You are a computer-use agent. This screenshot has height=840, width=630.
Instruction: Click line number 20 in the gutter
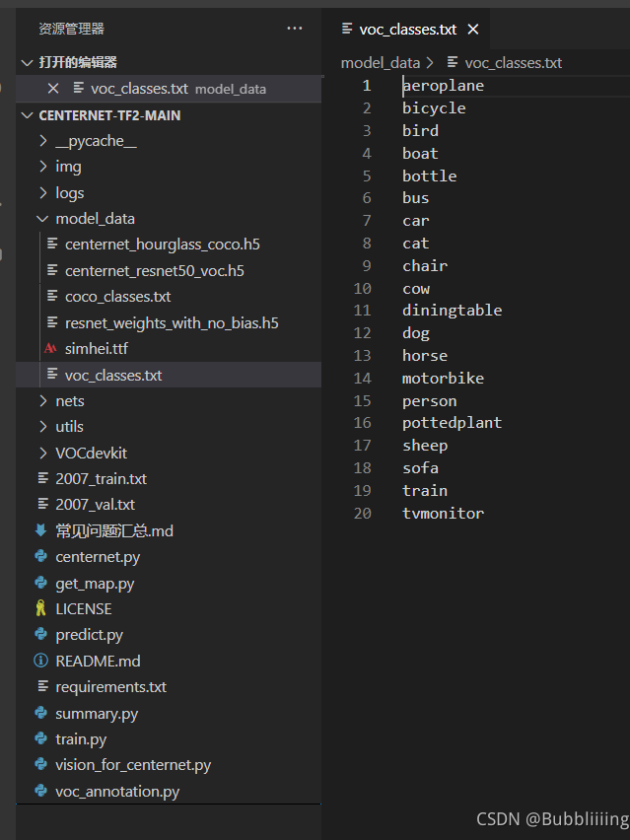click(x=362, y=514)
